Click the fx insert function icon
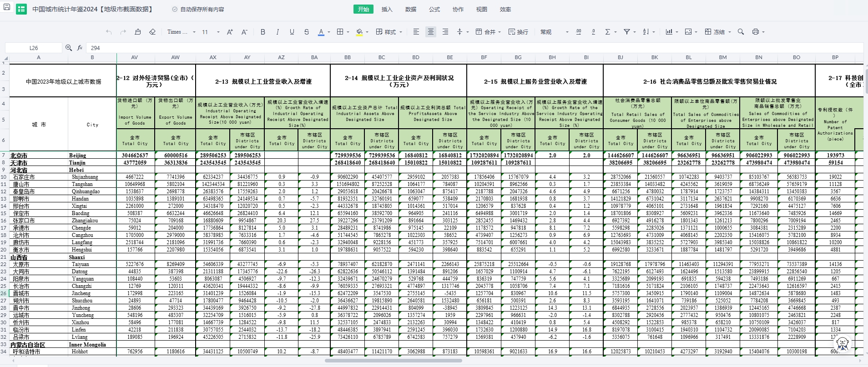The height and width of the screenshot is (367, 868). coord(80,48)
